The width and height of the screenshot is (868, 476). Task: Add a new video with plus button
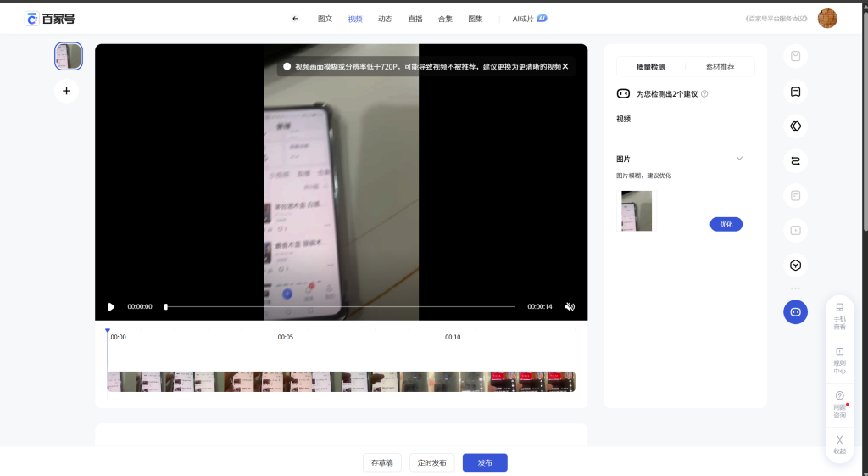point(67,91)
